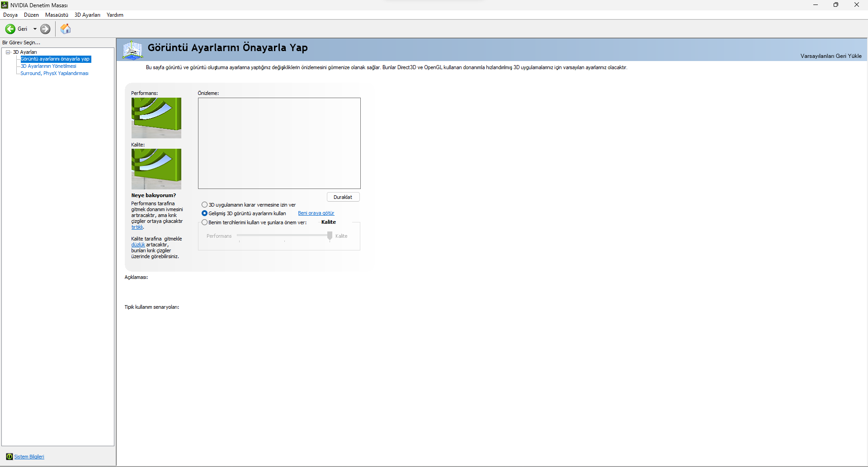Click the Bir Görev Seçin... label
The width and height of the screenshot is (868, 467).
[x=21, y=42]
